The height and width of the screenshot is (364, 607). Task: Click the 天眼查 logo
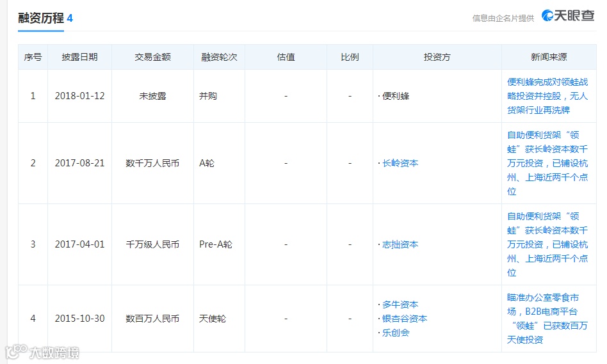[x=567, y=15]
